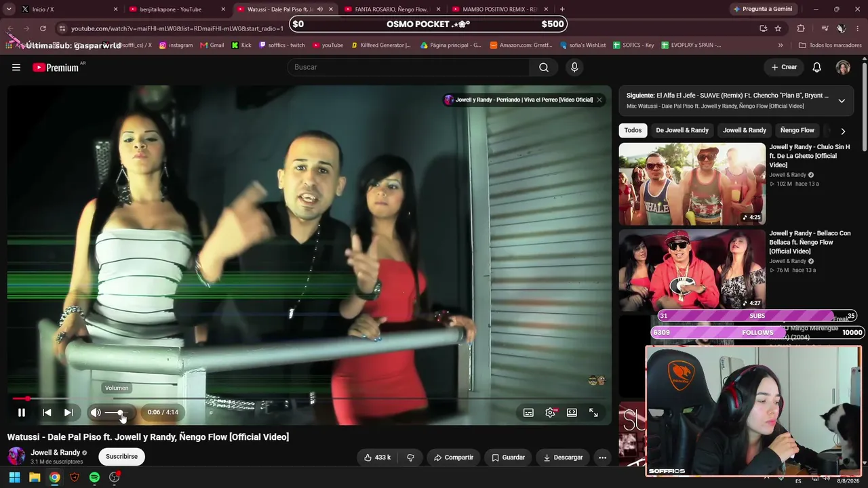Show hidden bookmarks with the chevron

(x=781, y=45)
